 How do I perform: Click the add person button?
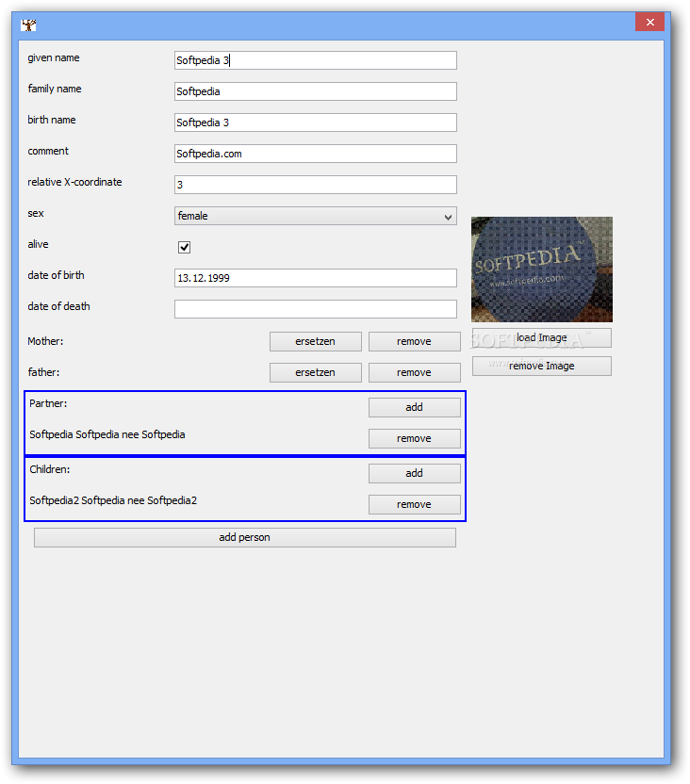(245, 537)
